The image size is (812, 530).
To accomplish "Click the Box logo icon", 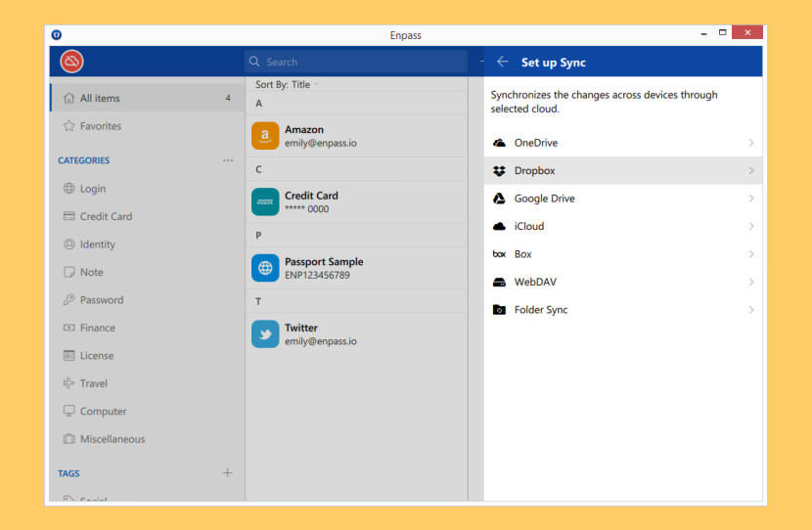I will [x=499, y=254].
